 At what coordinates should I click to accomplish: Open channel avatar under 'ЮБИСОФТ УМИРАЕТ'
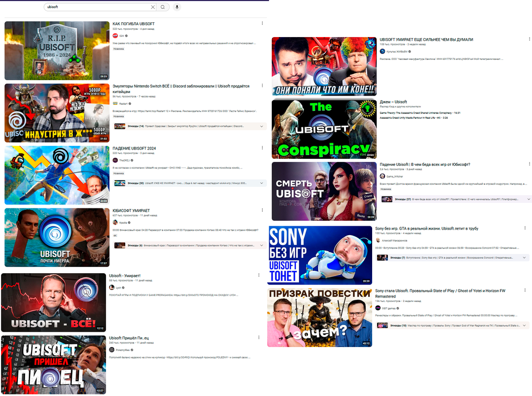point(115,223)
